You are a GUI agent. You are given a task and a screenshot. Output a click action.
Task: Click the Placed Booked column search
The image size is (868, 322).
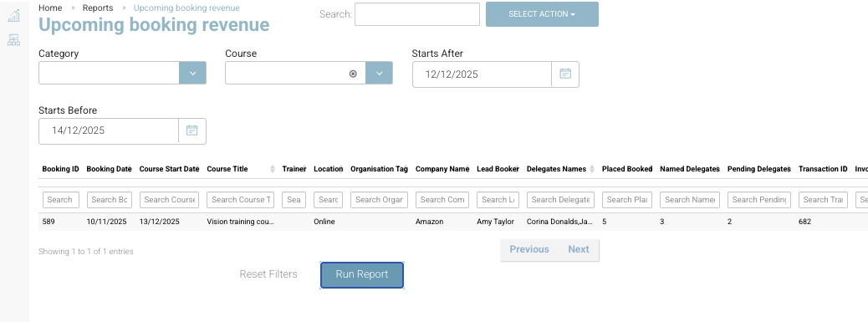(x=627, y=200)
